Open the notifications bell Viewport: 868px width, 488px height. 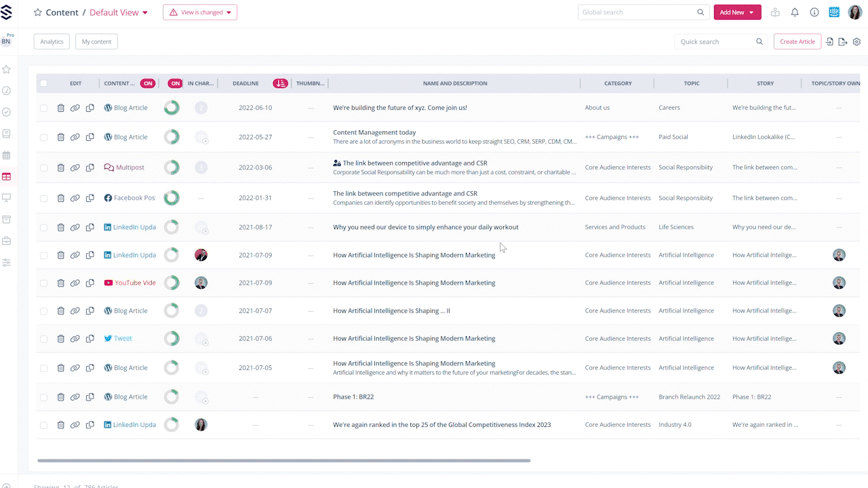click(795, 12)
